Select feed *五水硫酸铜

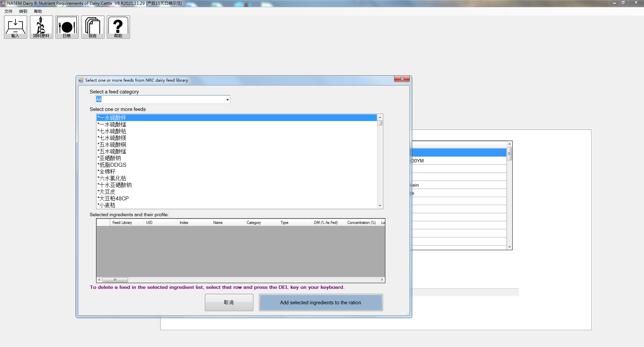click(x=237, y=145)
